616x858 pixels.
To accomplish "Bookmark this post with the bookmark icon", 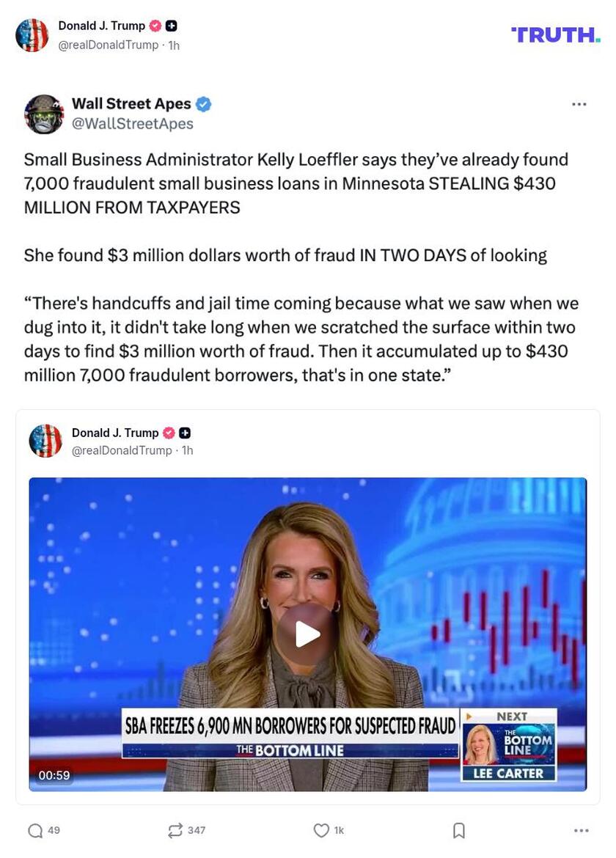I will 459,831.
